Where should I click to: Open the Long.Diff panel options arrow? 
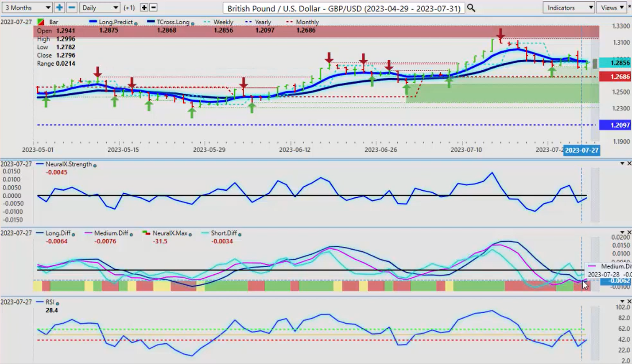[x=622, y=232]
